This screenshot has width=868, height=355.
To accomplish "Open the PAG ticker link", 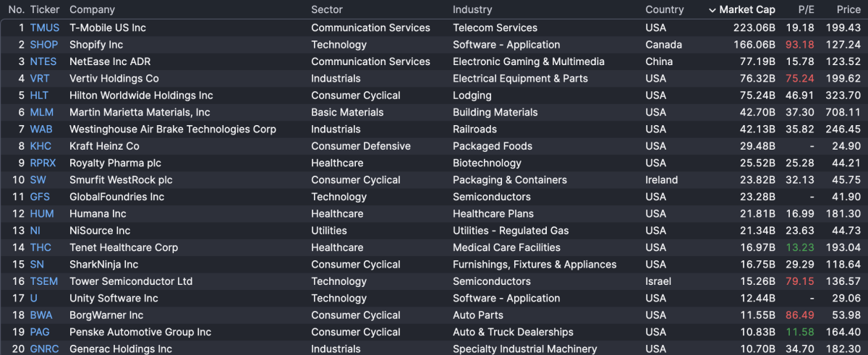I will [x=41, y=332].
